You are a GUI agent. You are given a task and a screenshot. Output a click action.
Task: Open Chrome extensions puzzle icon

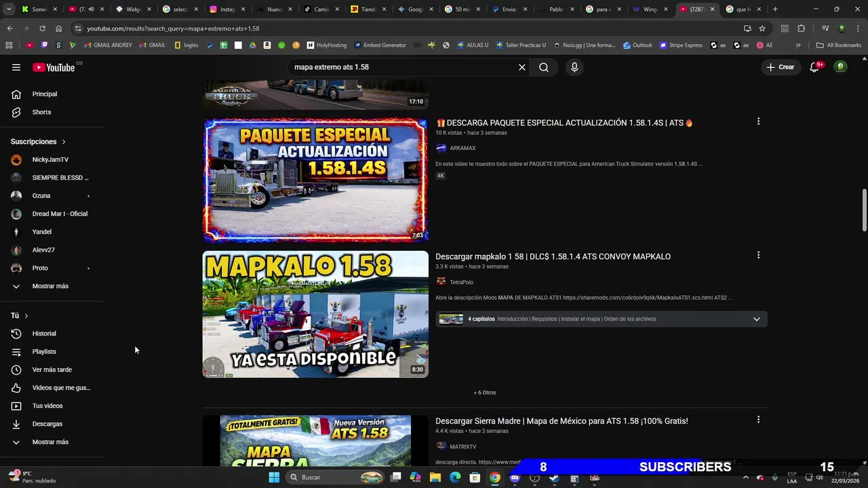(x=801, y=28)
